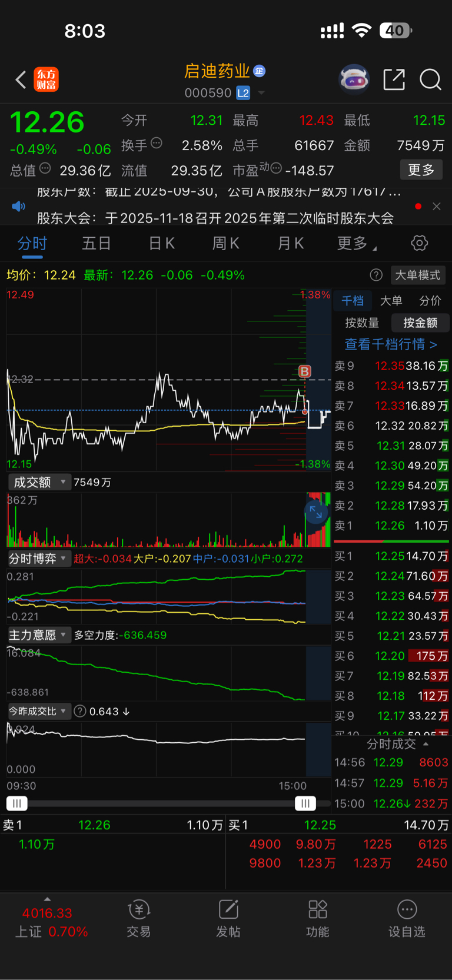452x980 pixels.
Task: Expand the 上证 index bar arrow
Action: tap(47, 899)
